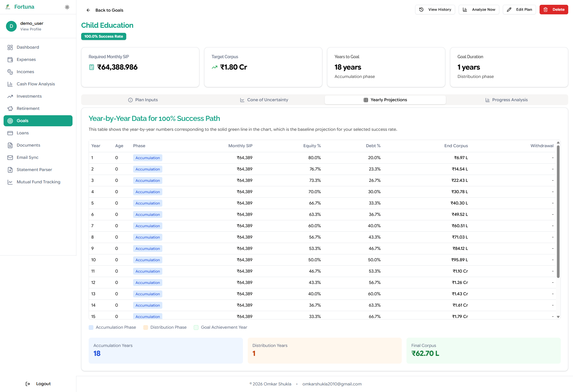The width and height of the screenshot is (573, 392).
Task: Click the Incomes coins icon
Action: pyautogui.click(x=10, y=72)
